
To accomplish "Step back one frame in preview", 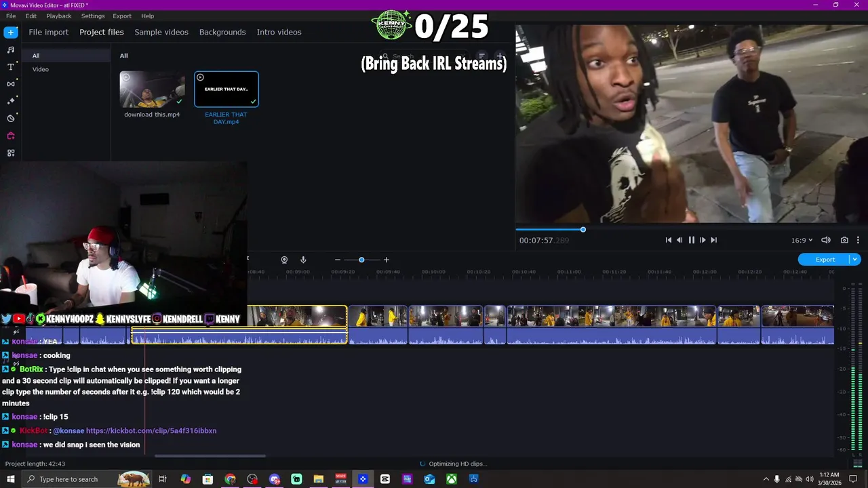I will tap(679, 240).
